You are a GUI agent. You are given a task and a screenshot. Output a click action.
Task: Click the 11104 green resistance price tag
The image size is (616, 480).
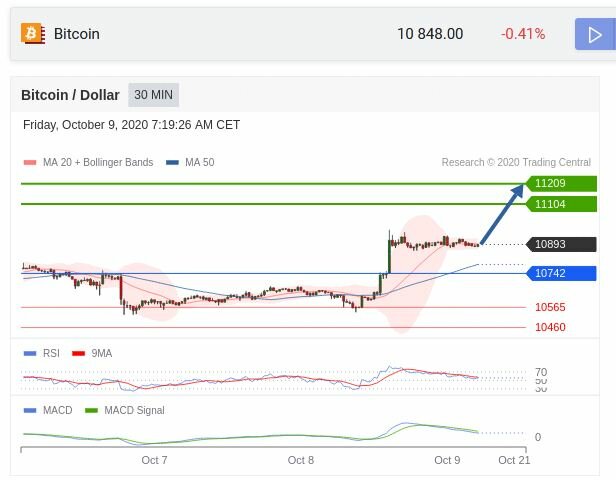tap(562, 204)
